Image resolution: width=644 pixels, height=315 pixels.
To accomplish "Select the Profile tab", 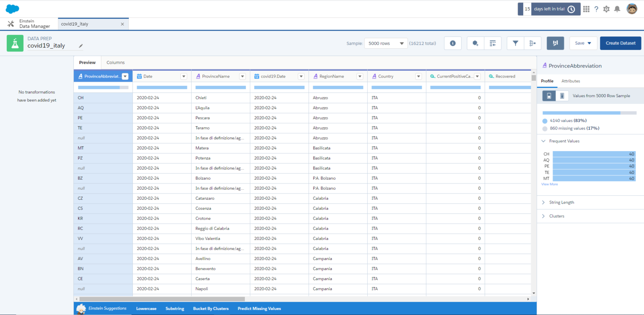I will click(x=547, y=81).
